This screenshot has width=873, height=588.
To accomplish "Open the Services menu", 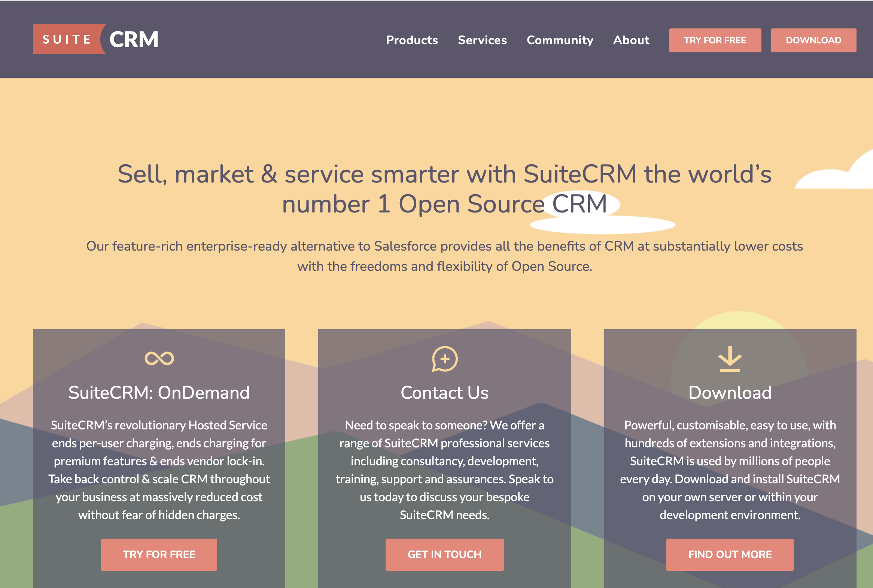I will coord(482,40).
